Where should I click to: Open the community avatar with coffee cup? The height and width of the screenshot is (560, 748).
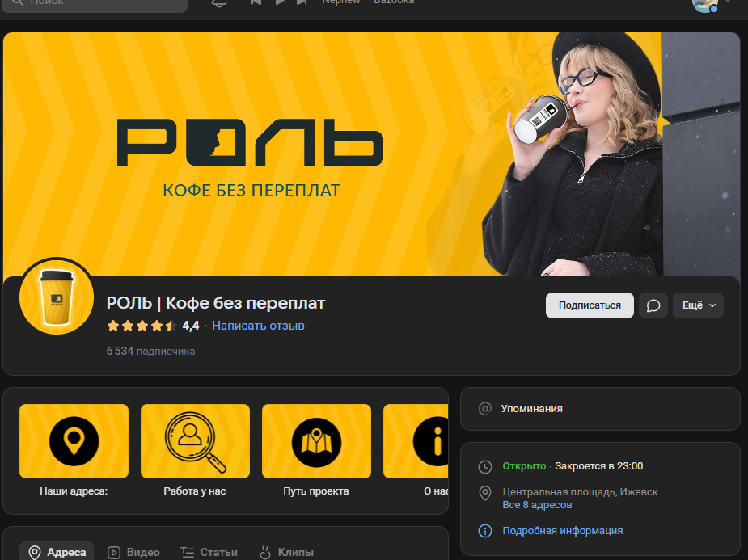coord(57,297)
